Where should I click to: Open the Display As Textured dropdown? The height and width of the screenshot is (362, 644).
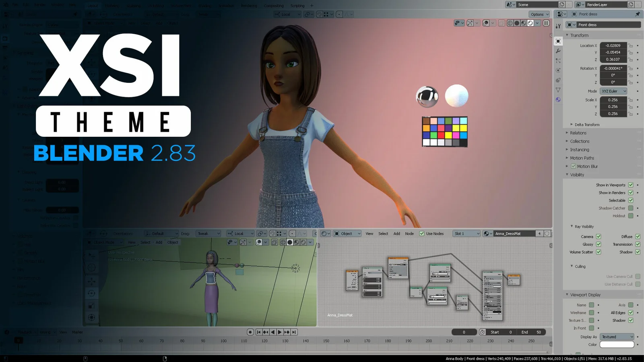[617, 337]
